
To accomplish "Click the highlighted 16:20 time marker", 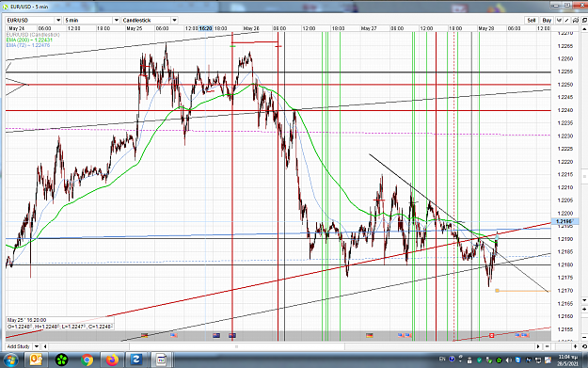I will [x=206, y=28].
